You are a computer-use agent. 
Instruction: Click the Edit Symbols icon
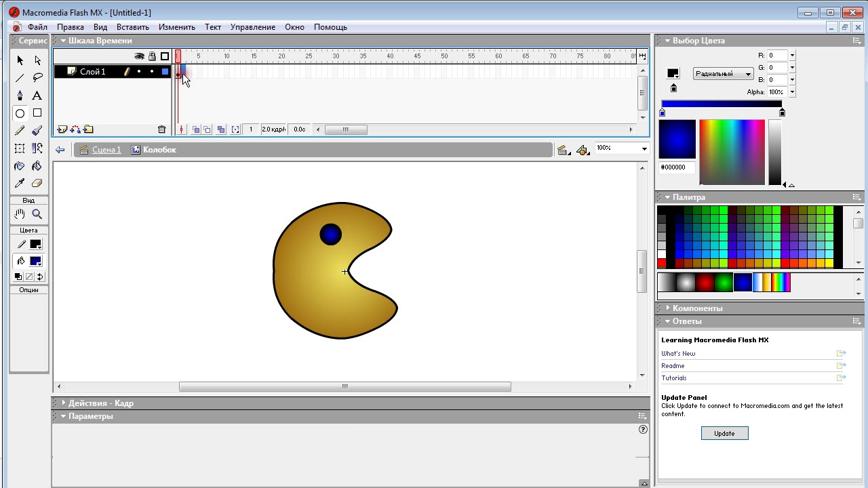click(x=583, y=150)
